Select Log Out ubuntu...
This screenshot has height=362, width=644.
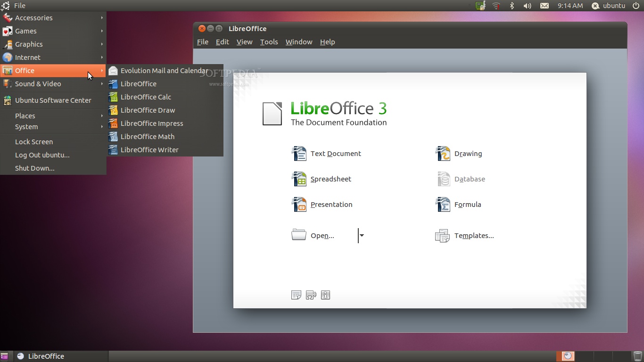click(x=53, y=155)
